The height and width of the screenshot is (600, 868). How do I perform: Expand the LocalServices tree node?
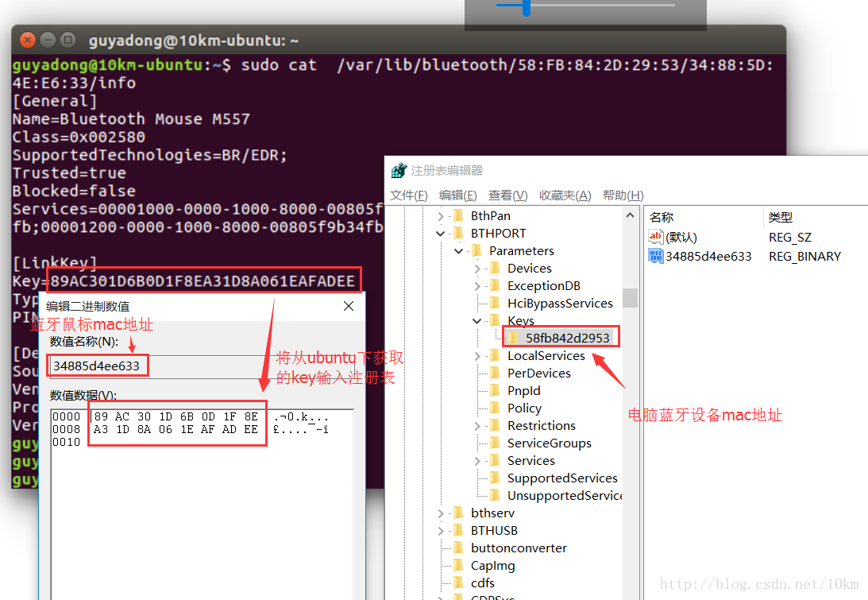(477, 356)
